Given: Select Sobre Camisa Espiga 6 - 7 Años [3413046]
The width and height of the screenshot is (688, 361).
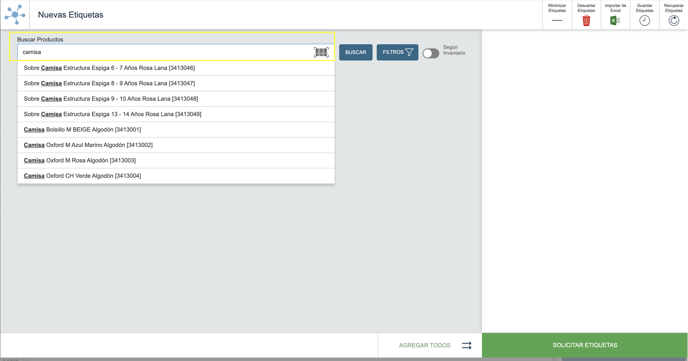Looking at the screenshot, I should [176, 68].
